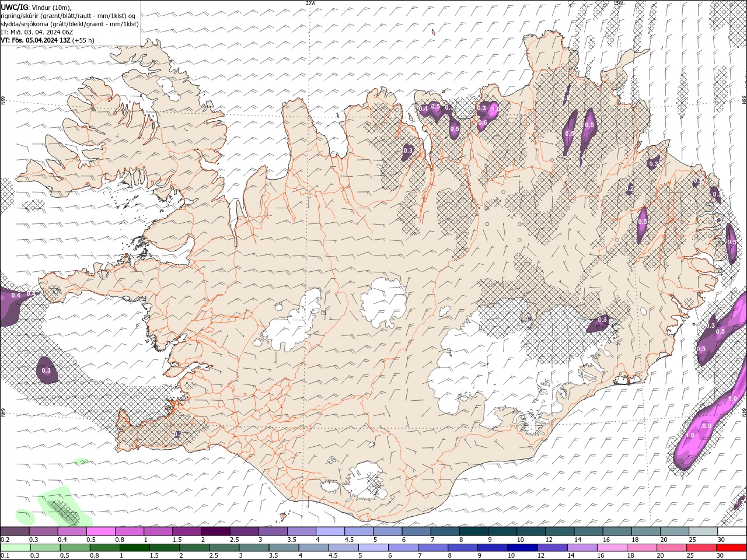Screen dimensions: 747x560
Task: Select the first dusky purple 0.2 swatch in the upper legend row
Action: pos(15,531)
